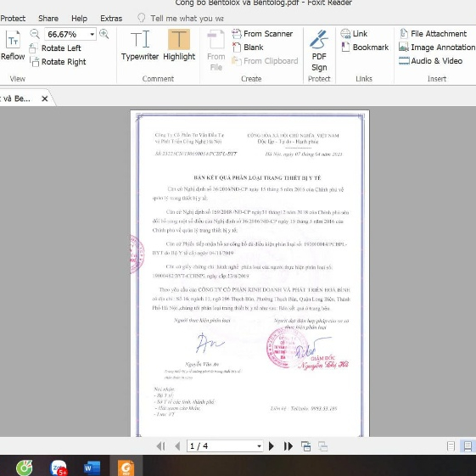
Task: Click the From Clipboard option
Action: [265, 61]
